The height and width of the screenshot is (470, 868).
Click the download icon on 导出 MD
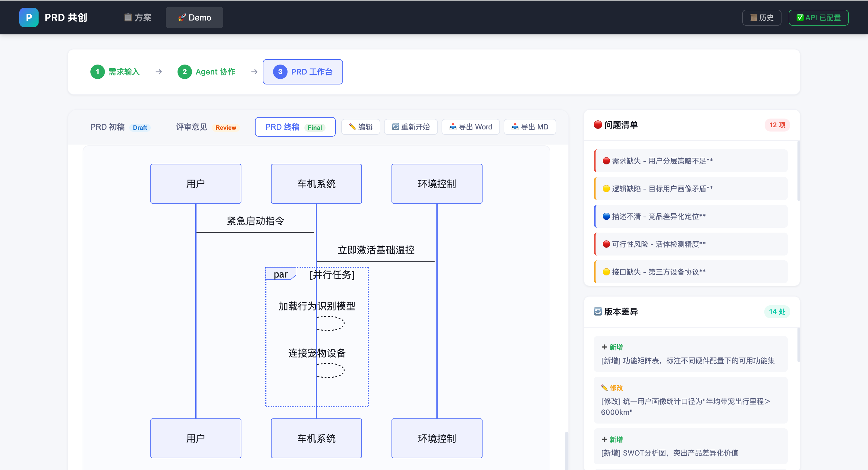click(x=515, y=127)
